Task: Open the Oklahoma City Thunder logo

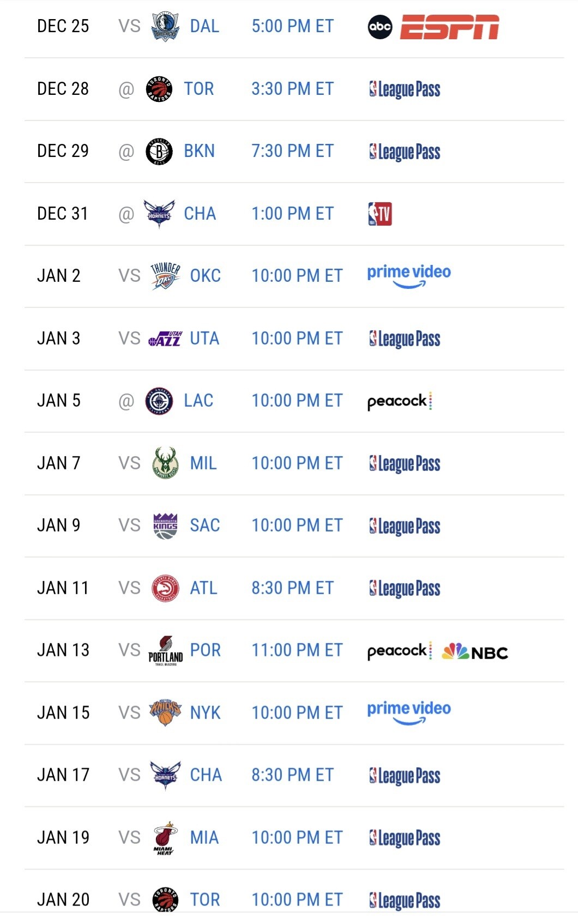Action: click(165, 276)
